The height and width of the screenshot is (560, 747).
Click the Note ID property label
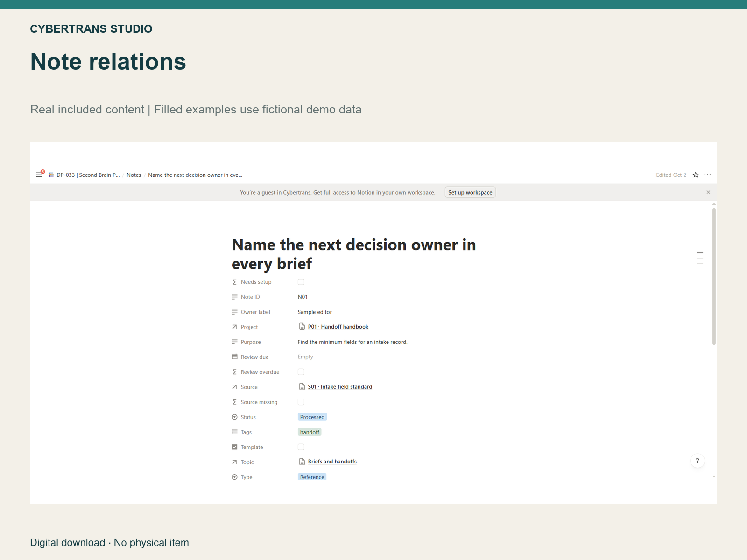tap(250, 297)
